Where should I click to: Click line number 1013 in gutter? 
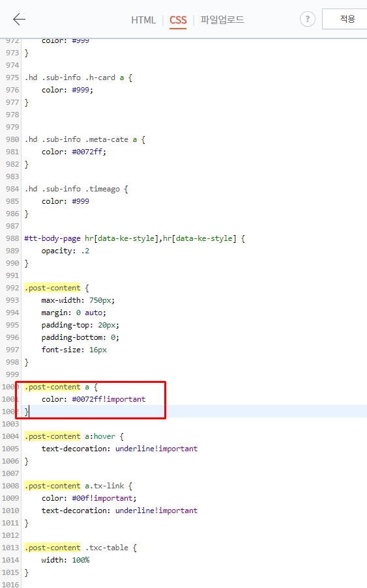(x=10, y=548)
